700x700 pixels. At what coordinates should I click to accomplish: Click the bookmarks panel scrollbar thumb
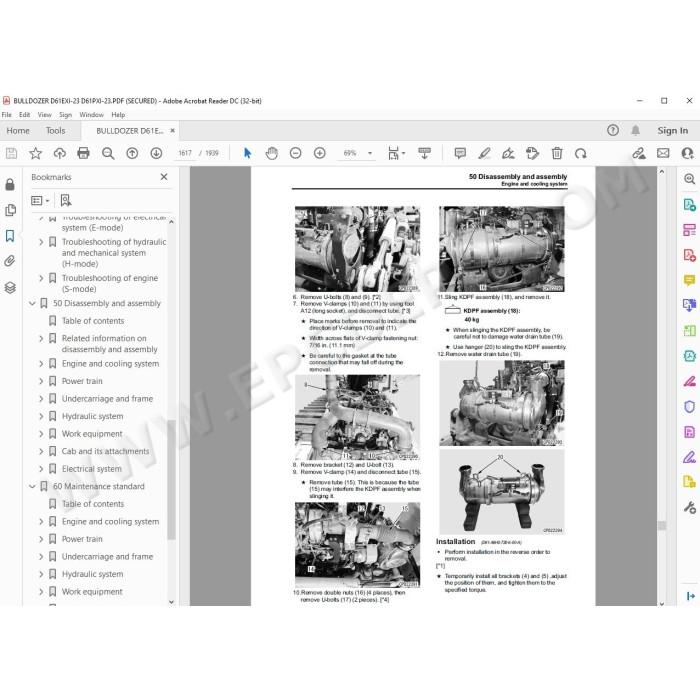pyautogui.click(x=171, y=480)
